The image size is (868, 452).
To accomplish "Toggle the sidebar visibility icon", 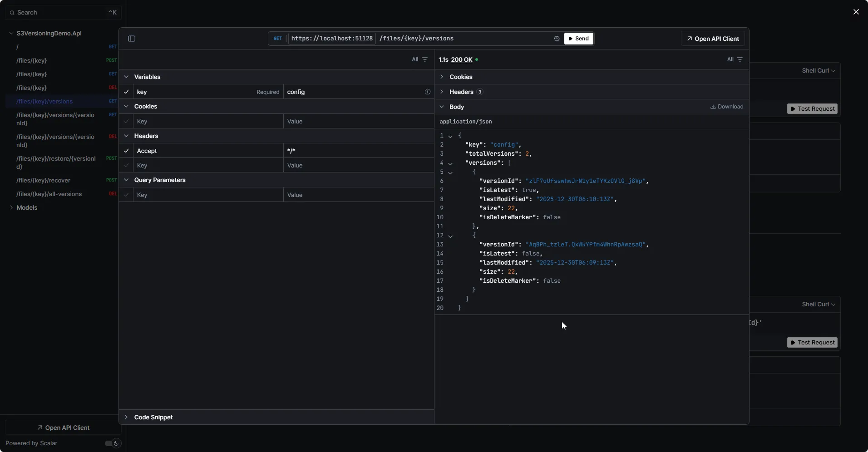I will tap(131, 39).
